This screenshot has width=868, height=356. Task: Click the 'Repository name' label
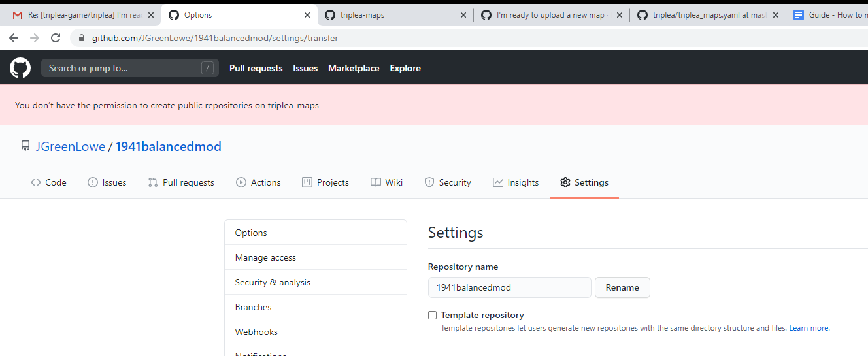[x=463, y=267]
